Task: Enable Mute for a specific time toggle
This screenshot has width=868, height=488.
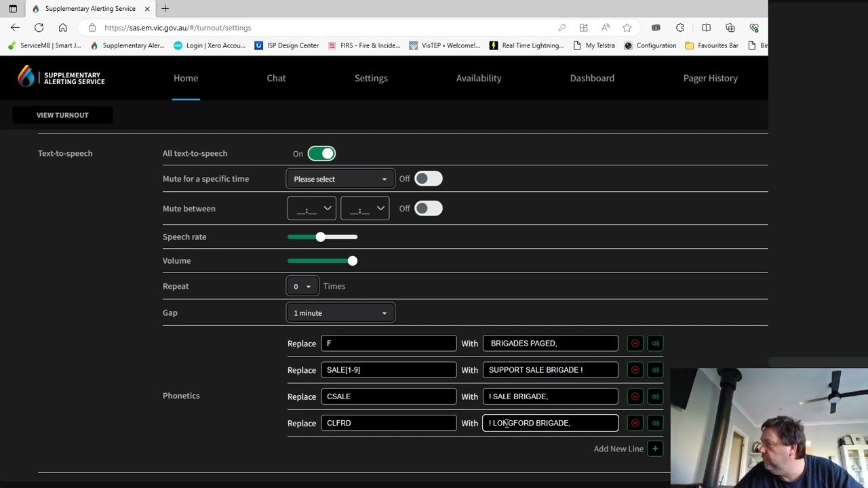Action: [x=428, y=179]
